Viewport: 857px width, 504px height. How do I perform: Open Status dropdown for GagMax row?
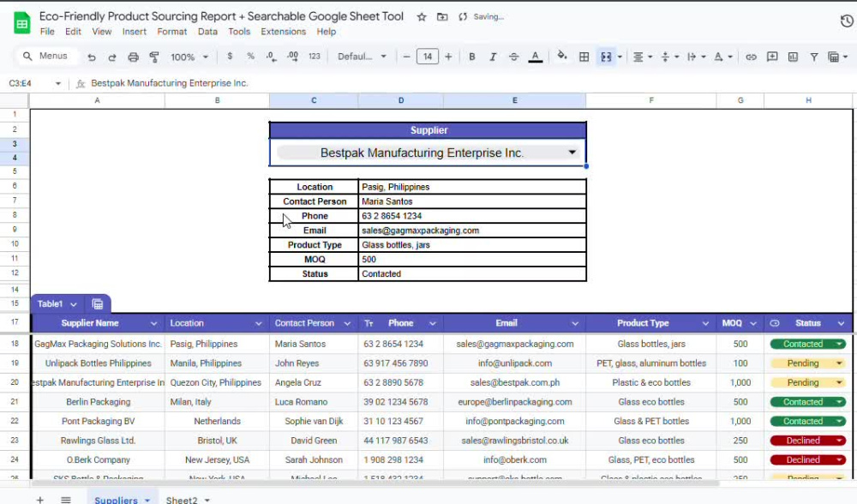(839, 344)
